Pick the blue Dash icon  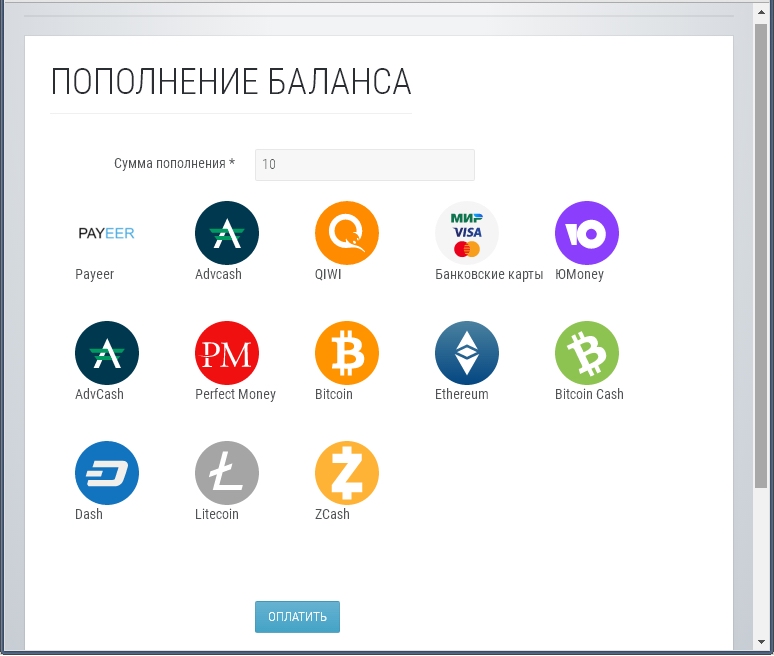tap(107, 473)
